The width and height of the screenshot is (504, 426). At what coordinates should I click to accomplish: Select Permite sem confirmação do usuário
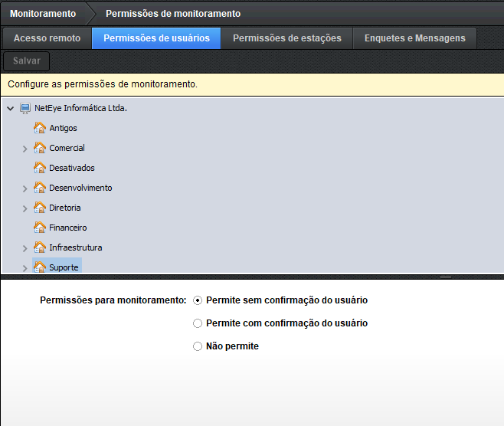coord(198,300)
